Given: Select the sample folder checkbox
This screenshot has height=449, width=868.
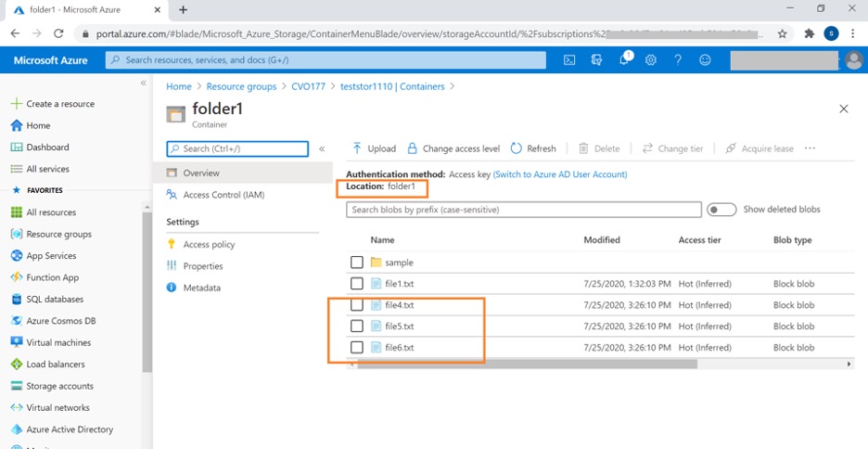Looking at the screenshot, I should click(x=357, y=263).
